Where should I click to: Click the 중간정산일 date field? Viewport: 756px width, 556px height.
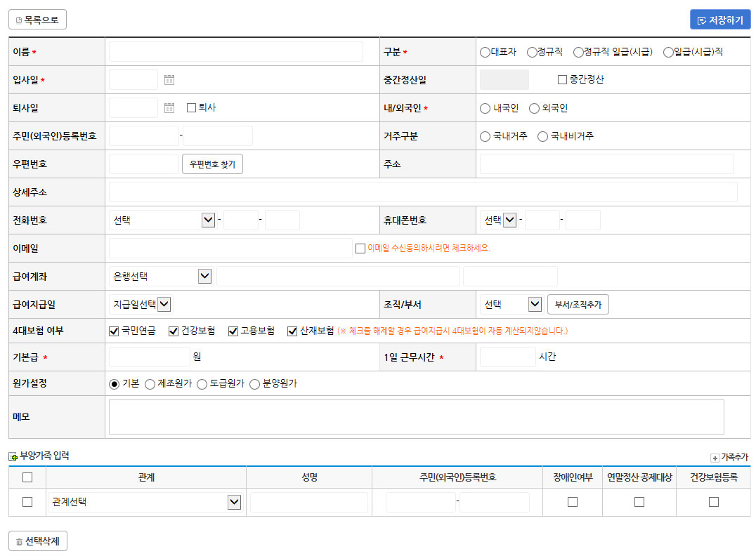tap(504, 80)
